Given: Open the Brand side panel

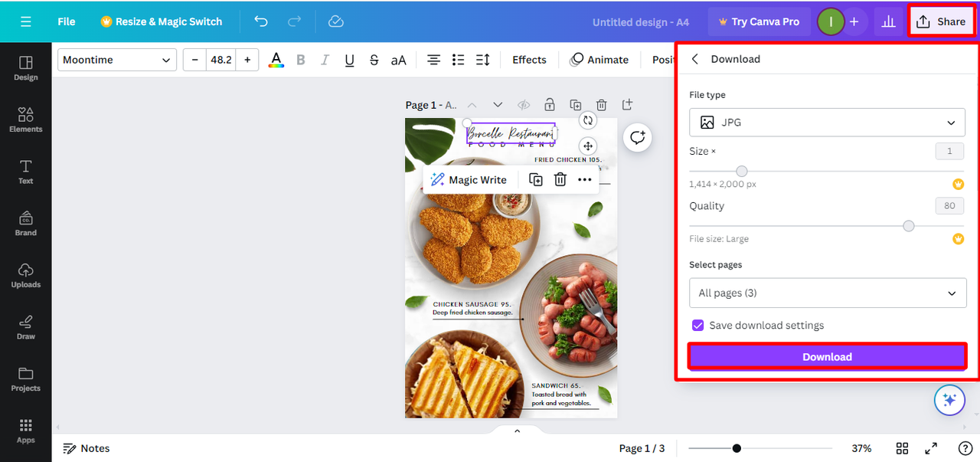Looking at the screenshot, I should click(x=26, y=223).
